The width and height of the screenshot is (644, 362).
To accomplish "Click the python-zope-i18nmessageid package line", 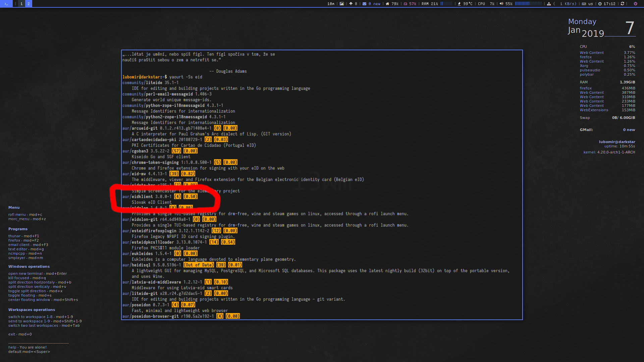I will (173, 106).
